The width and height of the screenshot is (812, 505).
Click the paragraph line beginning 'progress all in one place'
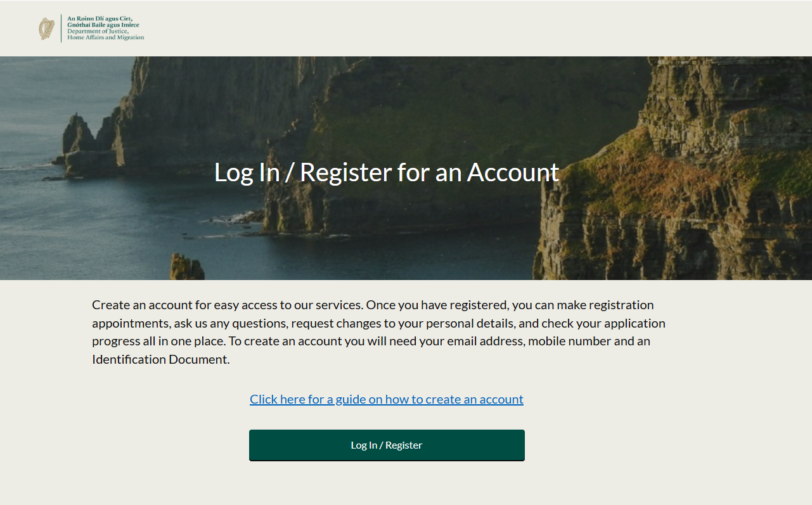pyautogui.click(x=371, y=341)
